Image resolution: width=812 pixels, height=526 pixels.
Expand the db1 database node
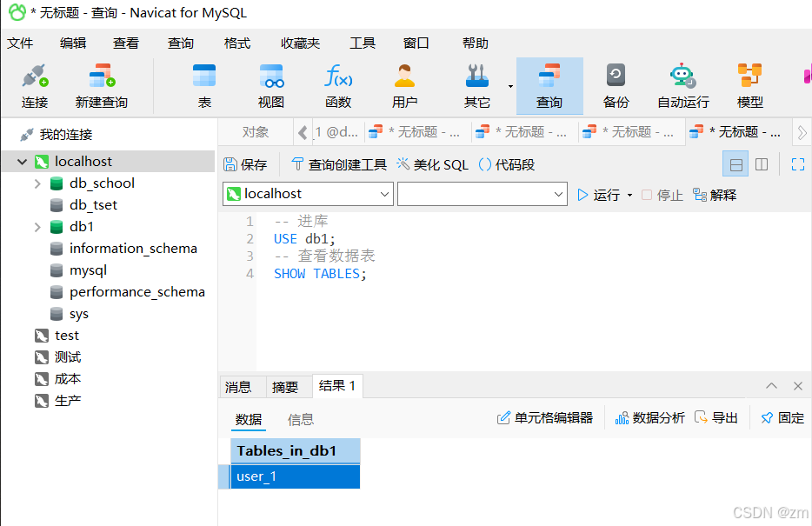point(37,226)
